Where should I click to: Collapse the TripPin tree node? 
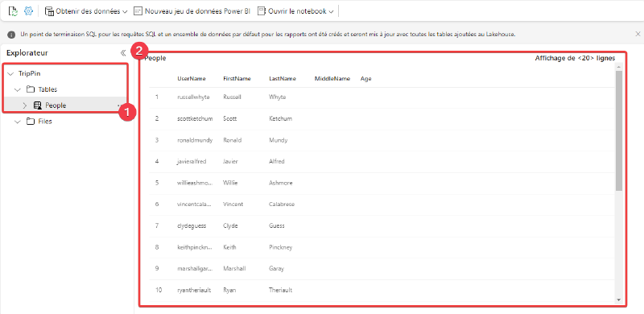[10, 73]
